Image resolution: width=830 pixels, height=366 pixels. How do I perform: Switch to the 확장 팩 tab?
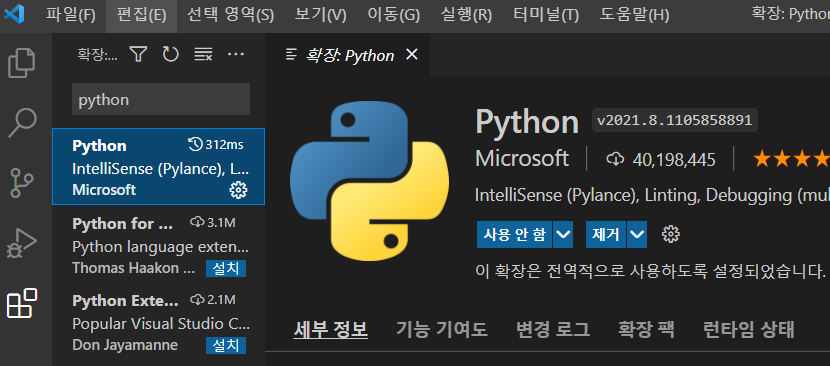point(646,329)
